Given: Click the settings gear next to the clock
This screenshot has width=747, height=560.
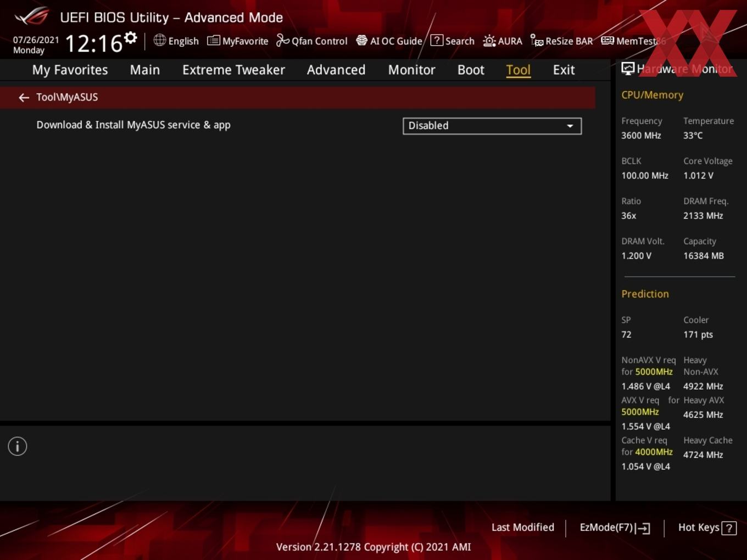Looking at the screenshot, I should click(130, 38).
